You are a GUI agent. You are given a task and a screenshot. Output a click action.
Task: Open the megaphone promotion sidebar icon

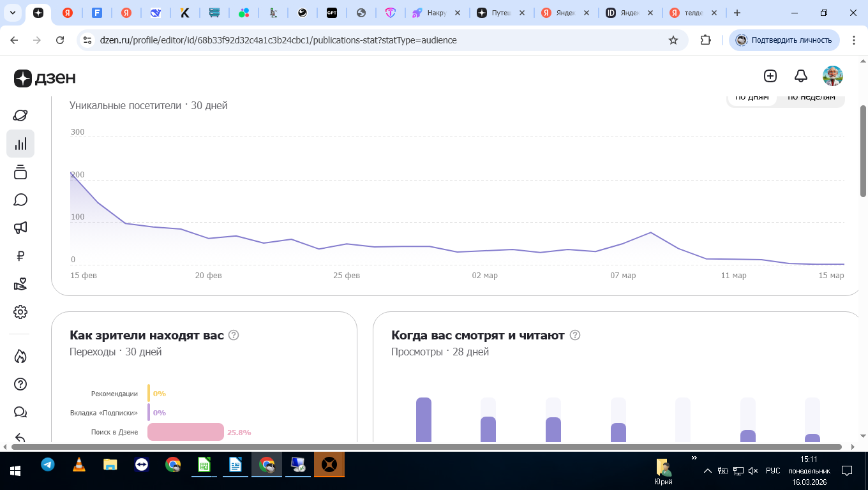click(20, 228)
